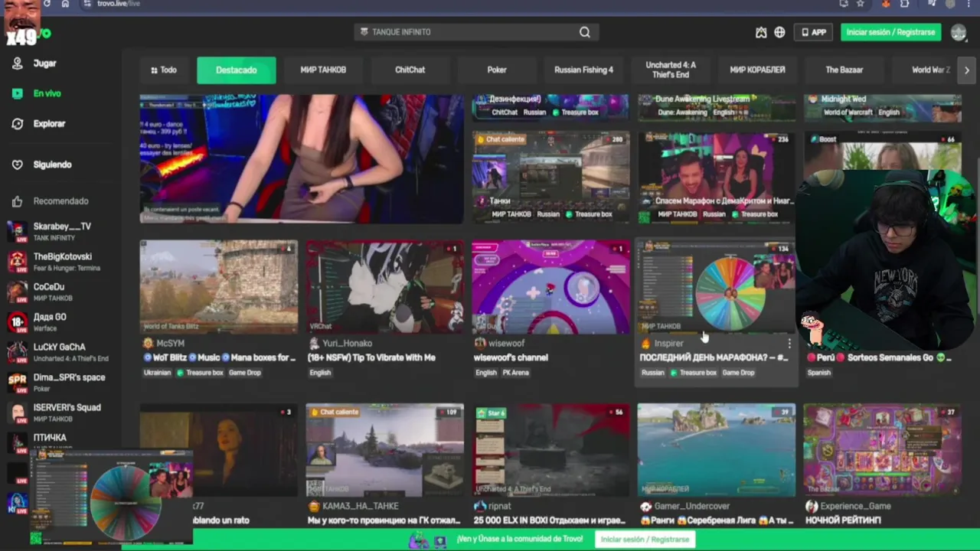Open Inspirer wheel stream thumbnail

717,287
